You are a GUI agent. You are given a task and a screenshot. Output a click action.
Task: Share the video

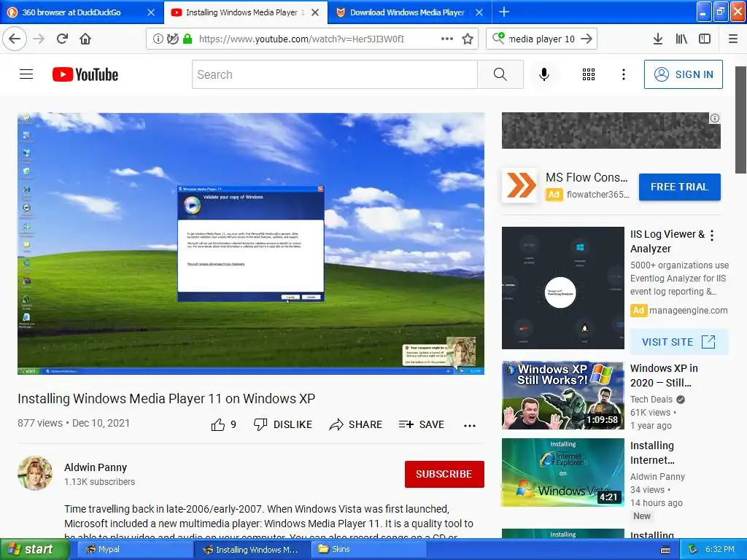pos(356,424)
